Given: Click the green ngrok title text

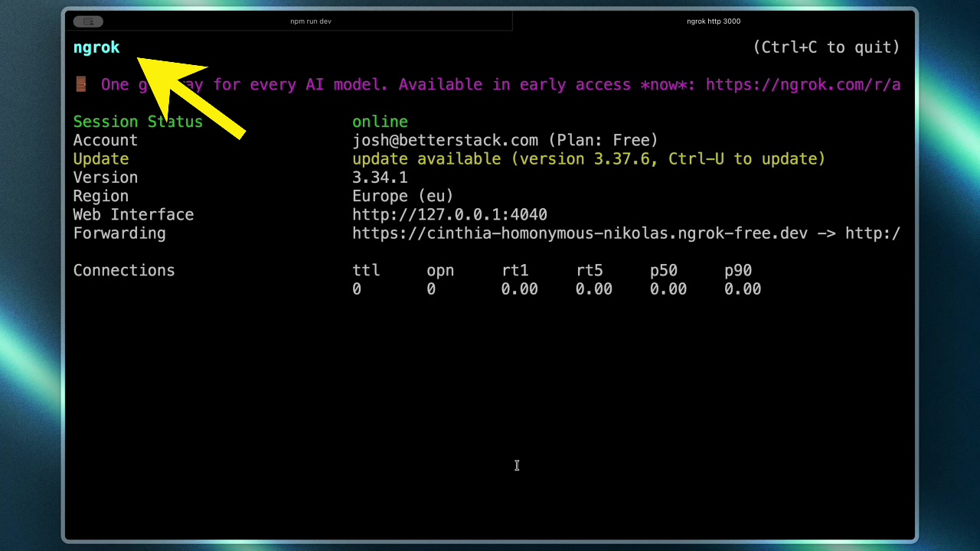Looking at the screenshot, I should click(96, 47).
